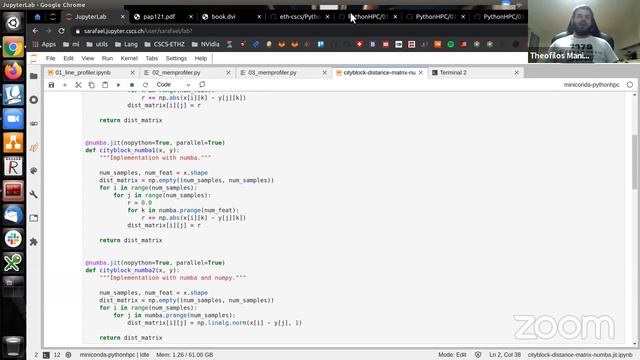Open the Settings menu
The width and height of the screenshot is (640, 360).
tap(176, 58)
